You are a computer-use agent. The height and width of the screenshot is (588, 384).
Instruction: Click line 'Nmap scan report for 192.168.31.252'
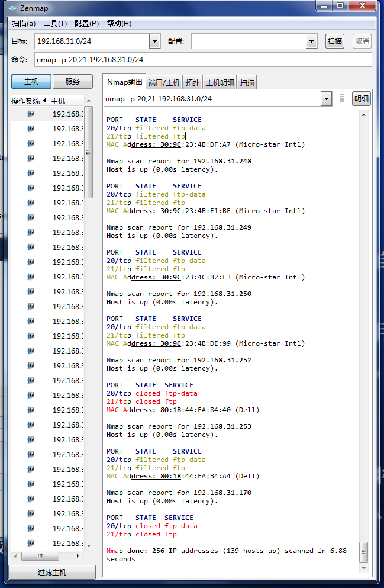tap(179, 361)
